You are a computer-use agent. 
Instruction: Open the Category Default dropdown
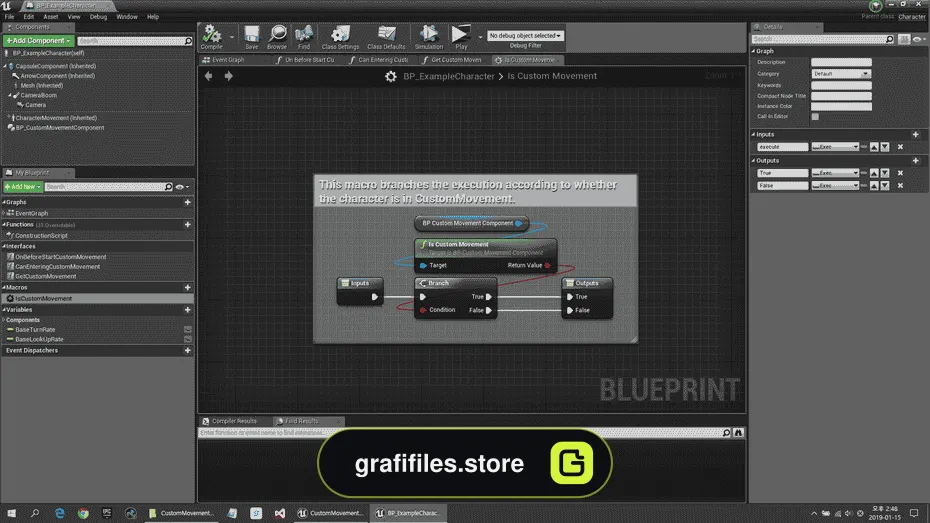[x=841, y=74]
